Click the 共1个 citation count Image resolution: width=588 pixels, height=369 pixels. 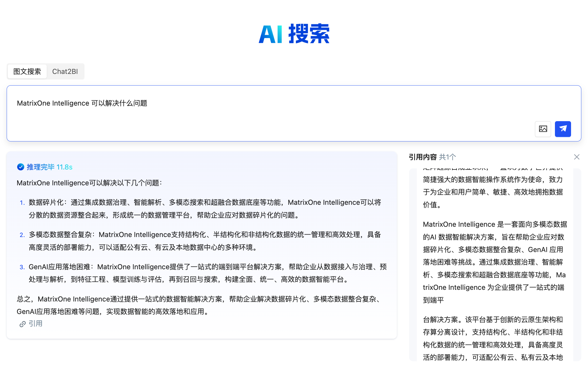coord(447,157)
